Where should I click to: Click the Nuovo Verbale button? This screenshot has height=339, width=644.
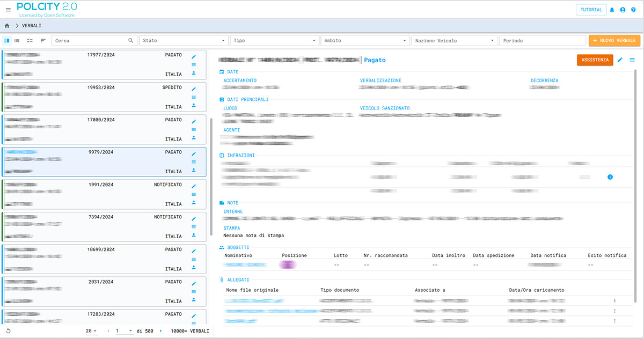tap(614, 41)
